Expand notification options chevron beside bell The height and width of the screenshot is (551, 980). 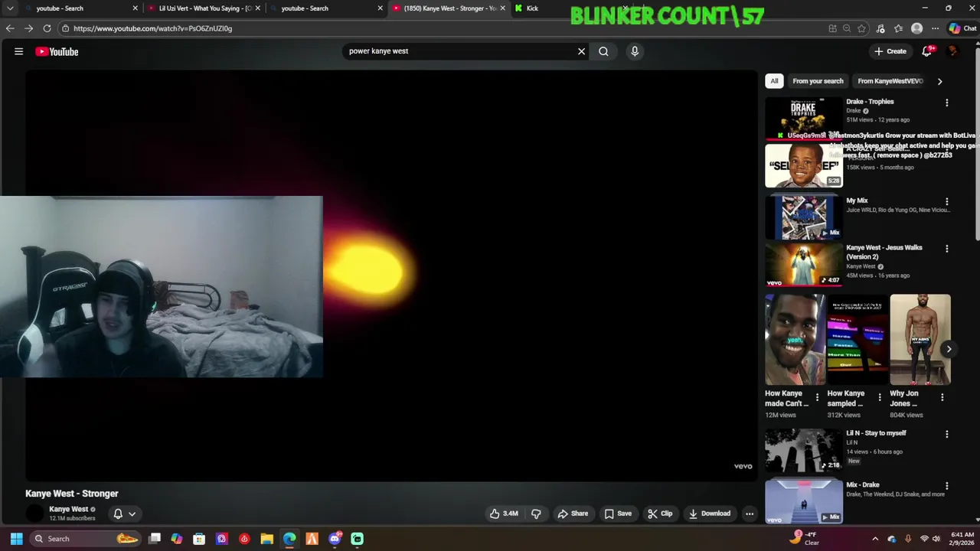(132, 514)
